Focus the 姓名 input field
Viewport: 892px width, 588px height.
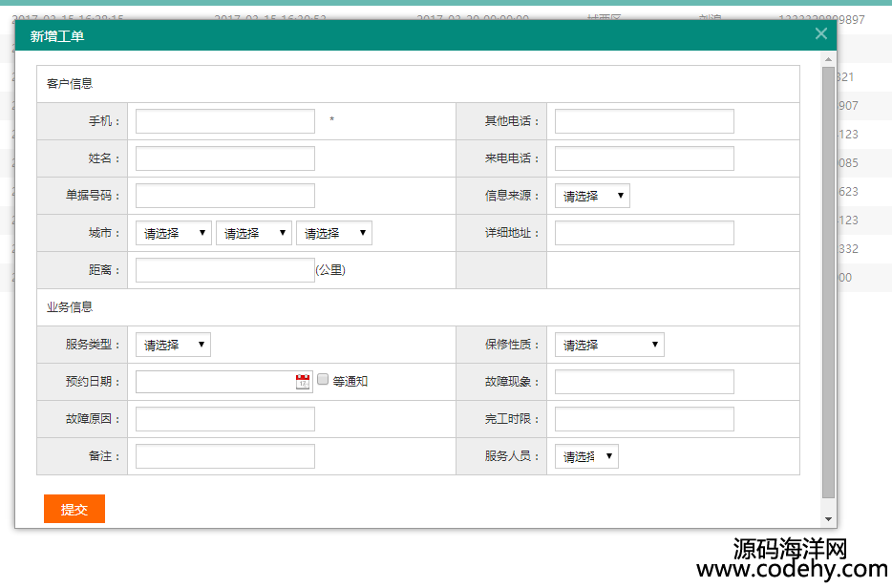coord(225,158)
